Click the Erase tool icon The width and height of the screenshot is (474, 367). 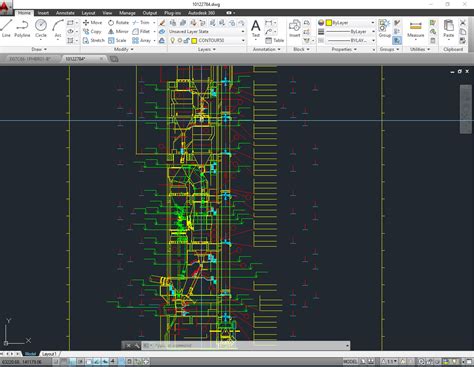coord(162,23)
